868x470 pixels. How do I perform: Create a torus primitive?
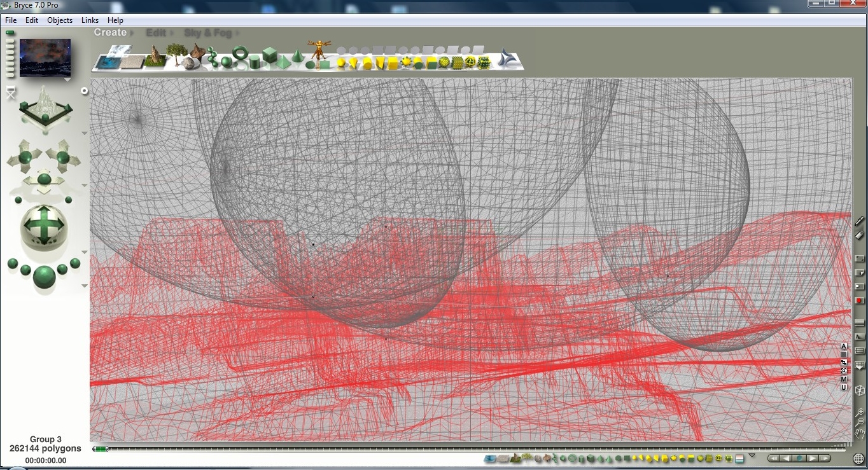[x=241, y=53]
